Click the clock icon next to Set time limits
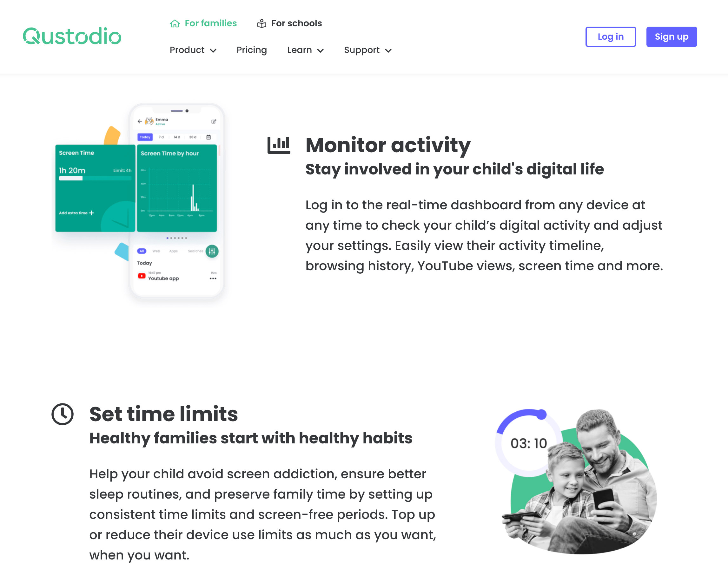The width and height of the screenshot is (728, 582). coord(63,414)
